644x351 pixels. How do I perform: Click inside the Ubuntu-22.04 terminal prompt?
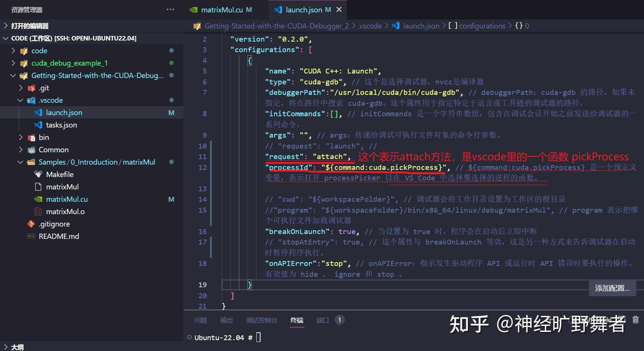pos(259,337)
